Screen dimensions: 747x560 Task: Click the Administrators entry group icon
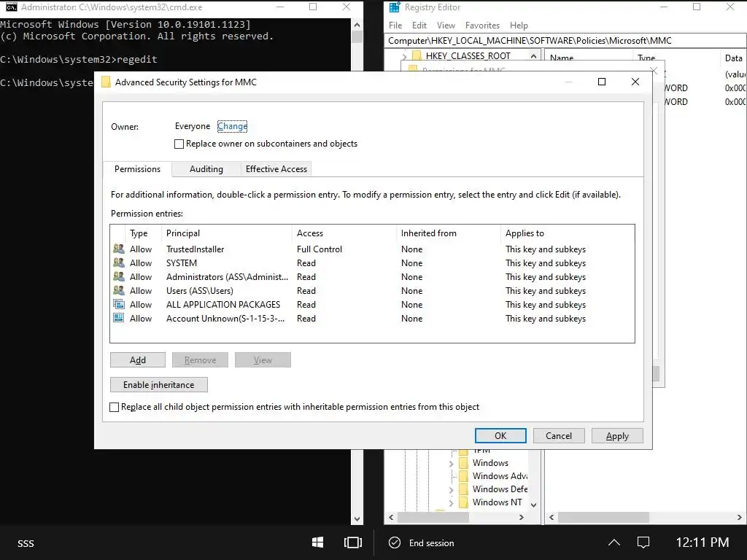tap(119, 276)
